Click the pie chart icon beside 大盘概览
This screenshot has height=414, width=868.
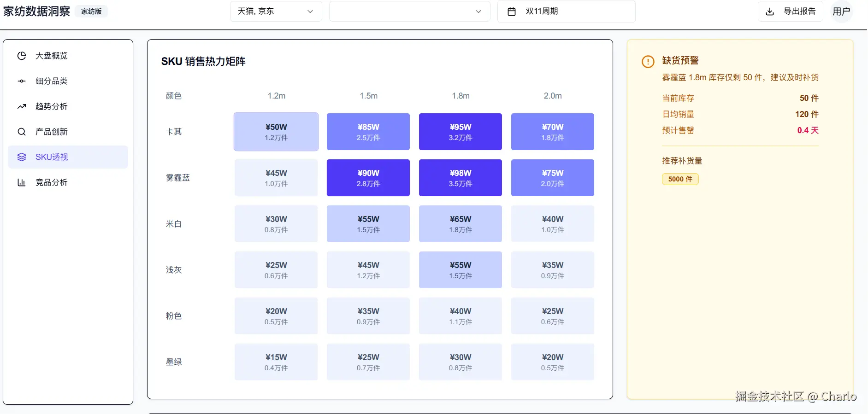[x=22, y=56]
